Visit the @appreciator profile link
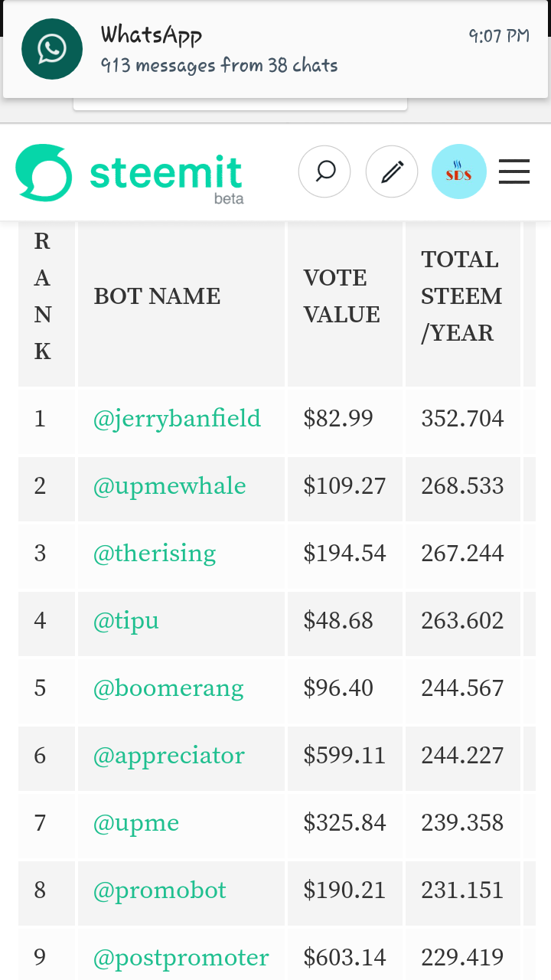The width and height of the screenshot is (551, 980). point(168,756)
